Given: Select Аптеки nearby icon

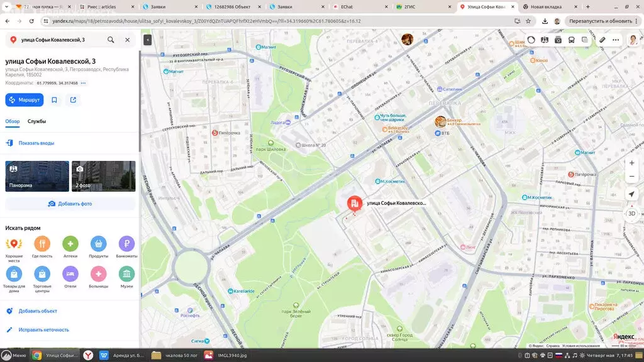Looking at the screenshot, I should 70,244.
